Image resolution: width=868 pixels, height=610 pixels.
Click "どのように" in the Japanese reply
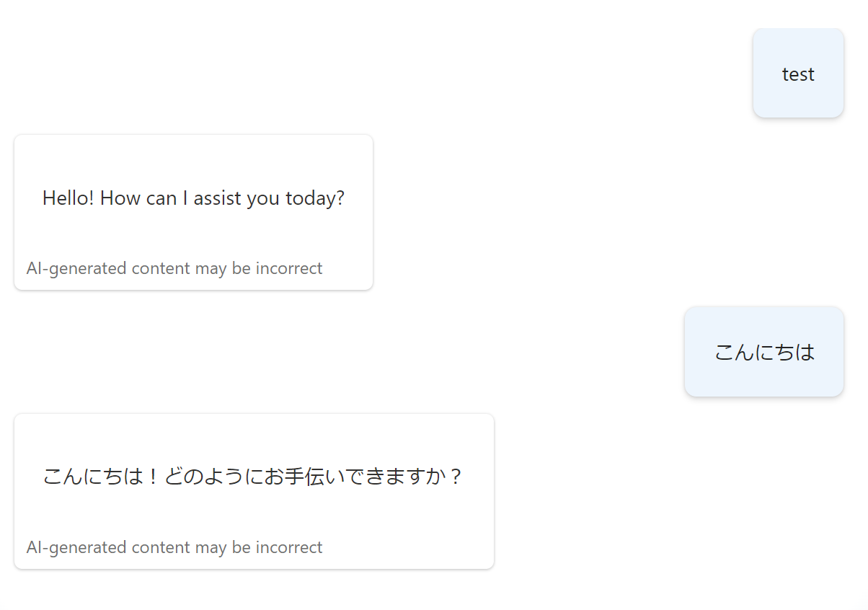(205, 477)
